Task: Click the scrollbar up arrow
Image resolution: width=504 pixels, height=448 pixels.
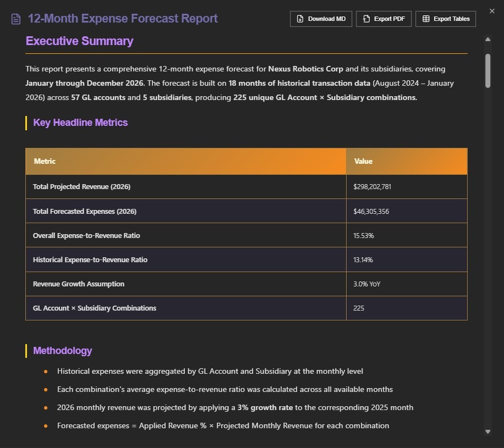Action: (x=487, y=39)
